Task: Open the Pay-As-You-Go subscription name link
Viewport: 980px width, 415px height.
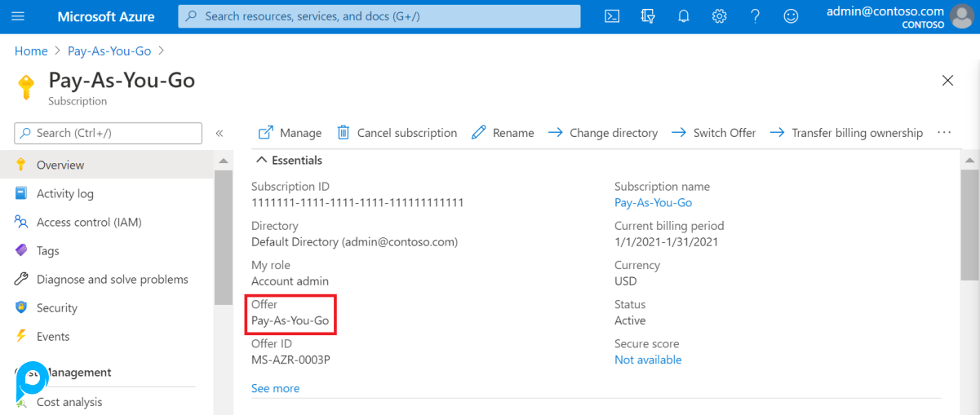Action: (653, 202)
